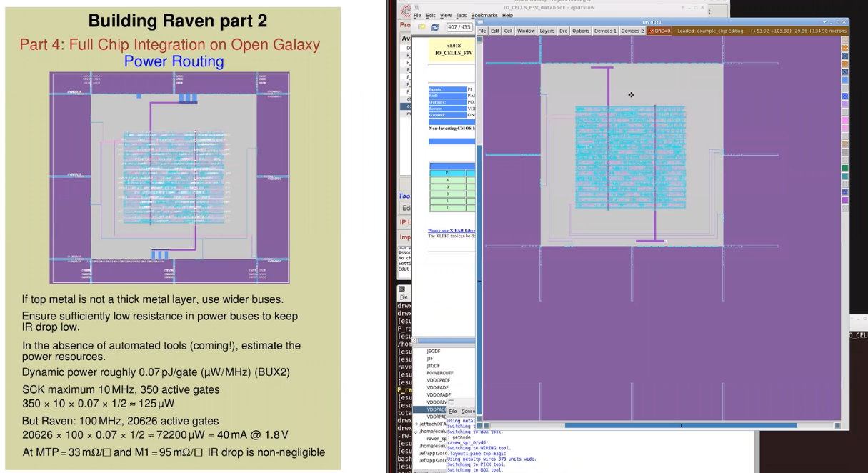Screen dimensions: 868x473
Task: Click the magnifier icon beside the qpdfview title
Action: coord(417,7)
